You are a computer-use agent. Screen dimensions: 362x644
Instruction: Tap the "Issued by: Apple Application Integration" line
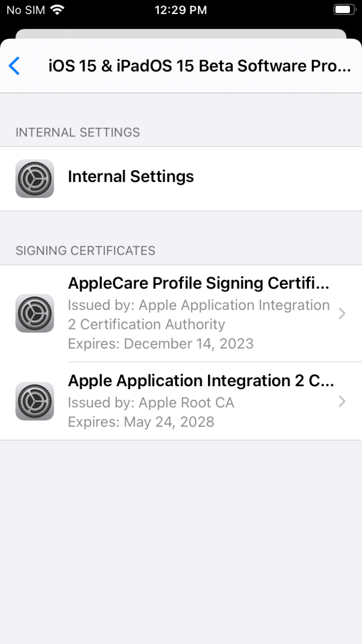tap(199, 305)
